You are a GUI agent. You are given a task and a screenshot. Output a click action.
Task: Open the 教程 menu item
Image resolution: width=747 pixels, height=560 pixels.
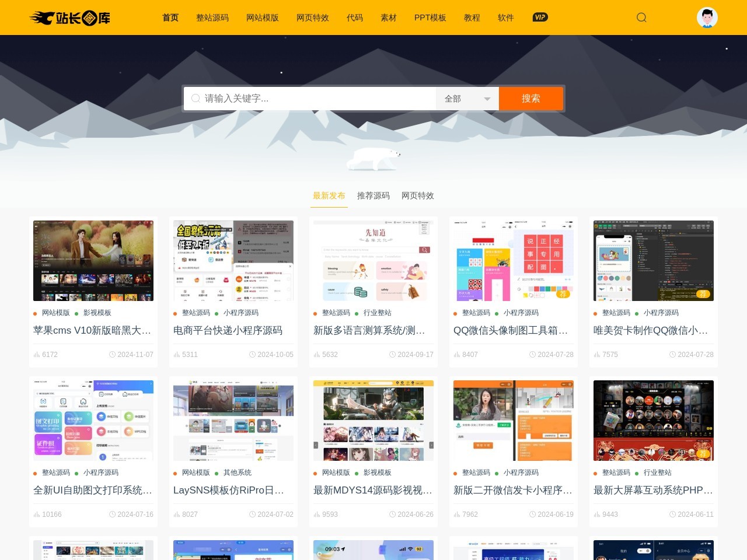[x=472, y=17]
